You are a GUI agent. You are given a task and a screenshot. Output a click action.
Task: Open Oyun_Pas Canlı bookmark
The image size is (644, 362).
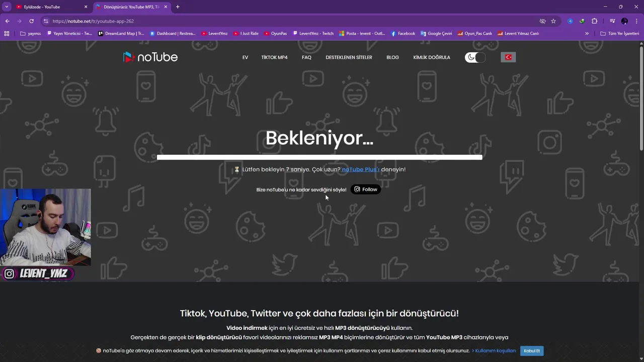474,34
